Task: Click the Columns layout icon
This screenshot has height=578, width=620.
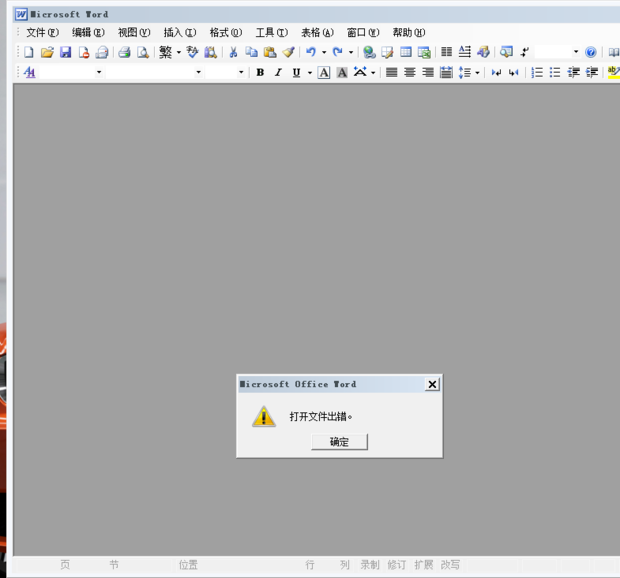Action: tap(446, 52)
